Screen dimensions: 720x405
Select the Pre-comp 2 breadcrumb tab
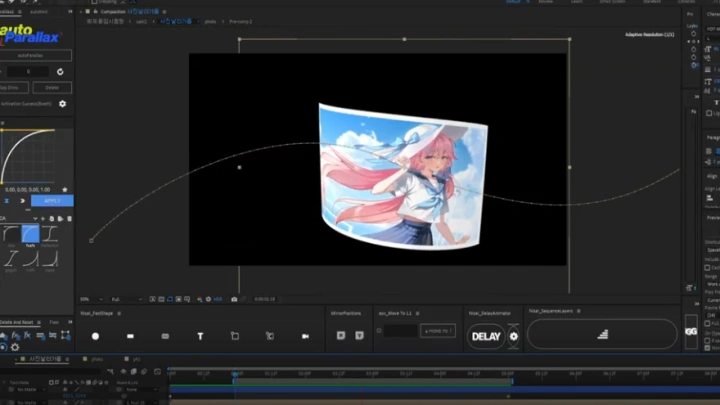240,20
